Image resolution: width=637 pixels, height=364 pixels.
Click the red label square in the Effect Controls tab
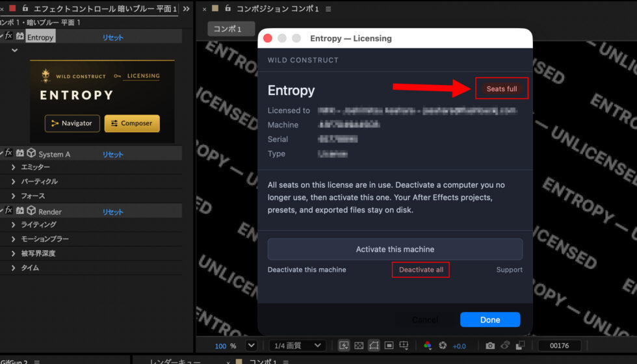tap(12, 8)
